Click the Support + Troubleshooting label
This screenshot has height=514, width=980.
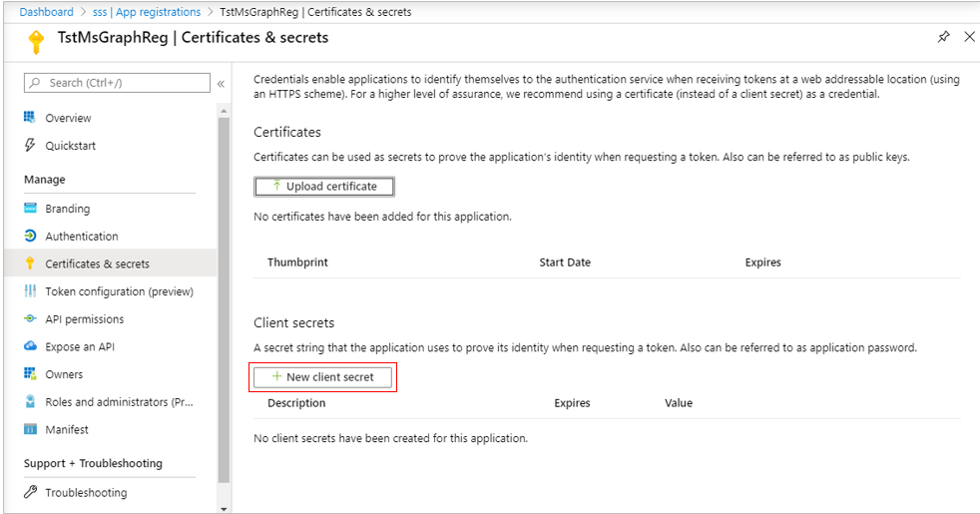(x=93, y=463)
